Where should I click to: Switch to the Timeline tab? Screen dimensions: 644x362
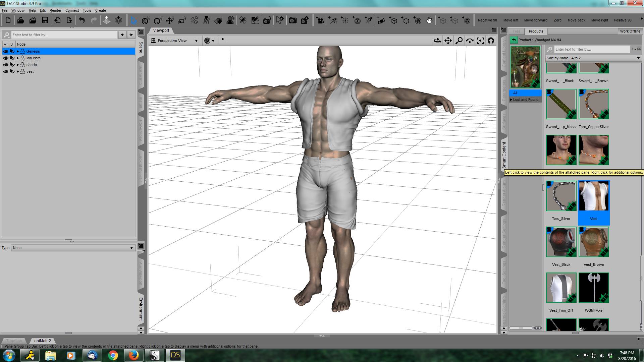pos(14,341)
